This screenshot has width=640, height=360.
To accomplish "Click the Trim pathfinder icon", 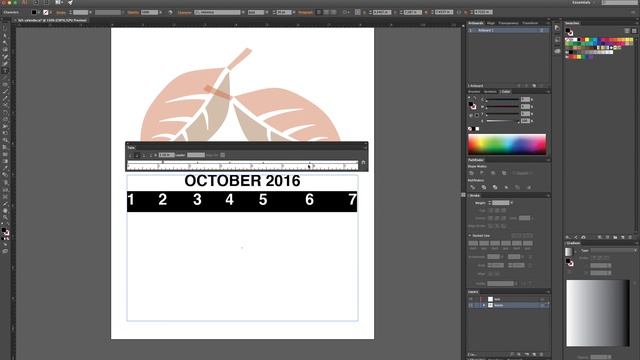I will pyautogui.click(x=484, y=187).
